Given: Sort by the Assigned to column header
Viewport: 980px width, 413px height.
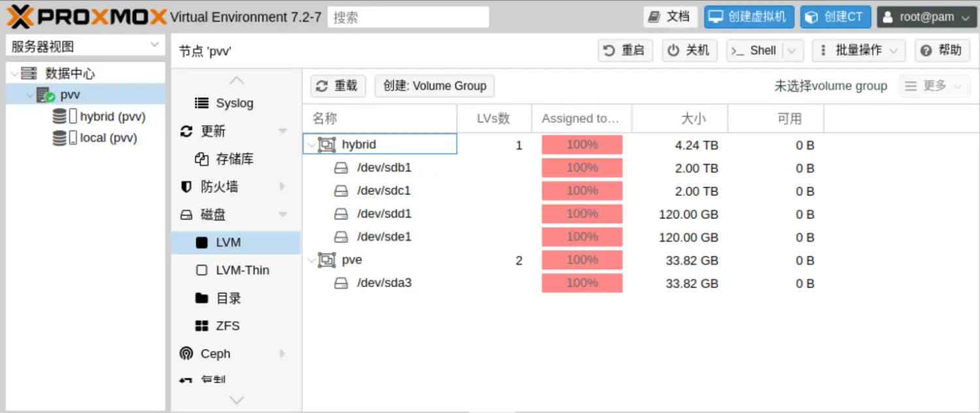Looking at the screenshot, I should [581, 118].
